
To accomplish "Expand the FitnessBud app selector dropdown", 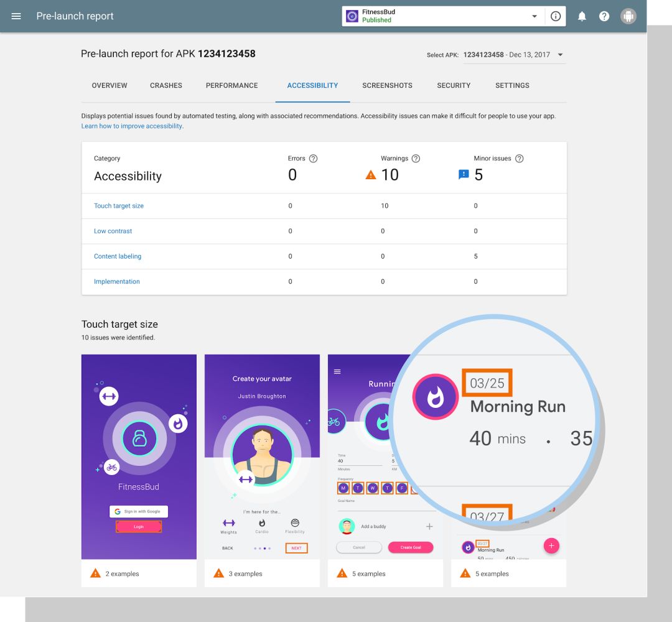I will pos(534,16).
